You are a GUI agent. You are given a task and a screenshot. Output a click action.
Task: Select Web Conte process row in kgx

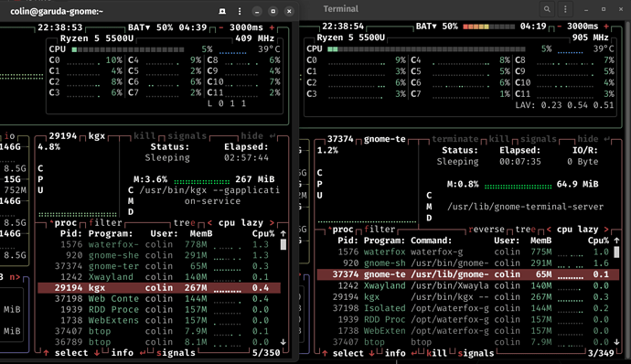[158, 299]
